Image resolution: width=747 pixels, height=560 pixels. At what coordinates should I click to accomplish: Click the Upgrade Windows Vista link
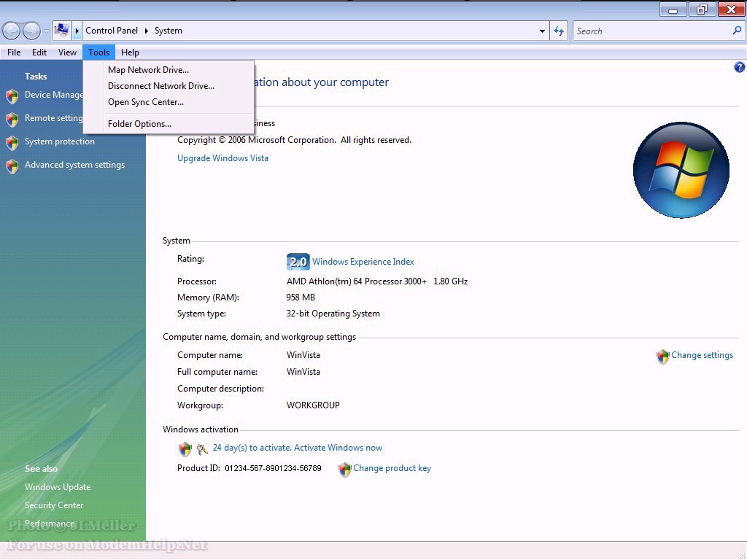click(x=222, y=158)
